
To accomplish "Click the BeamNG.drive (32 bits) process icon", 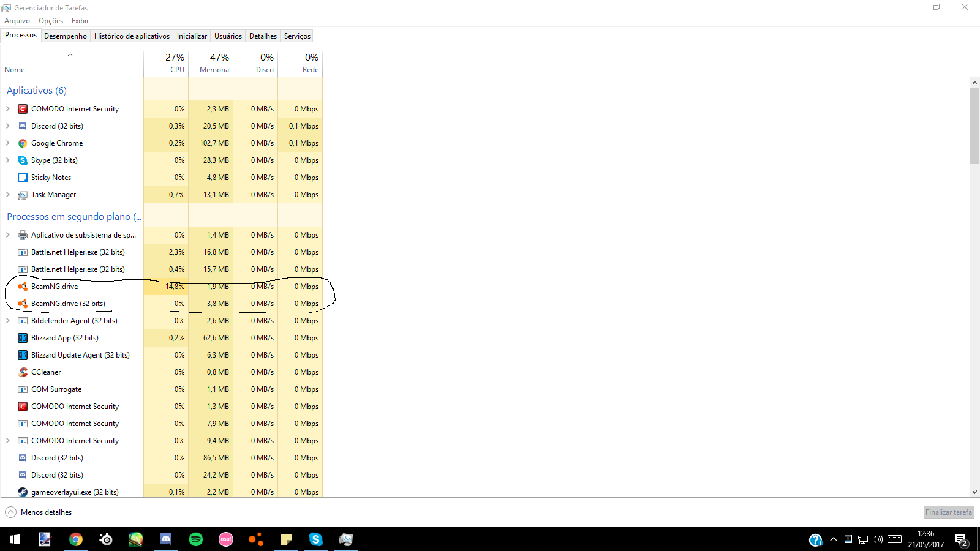I will pos(23,304).
